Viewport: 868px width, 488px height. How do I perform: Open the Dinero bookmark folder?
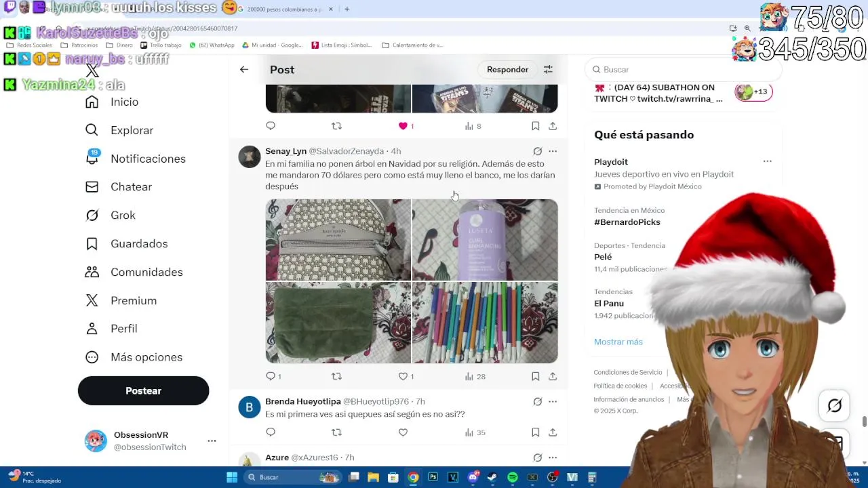pyautogui.click(x=119, y=45)
